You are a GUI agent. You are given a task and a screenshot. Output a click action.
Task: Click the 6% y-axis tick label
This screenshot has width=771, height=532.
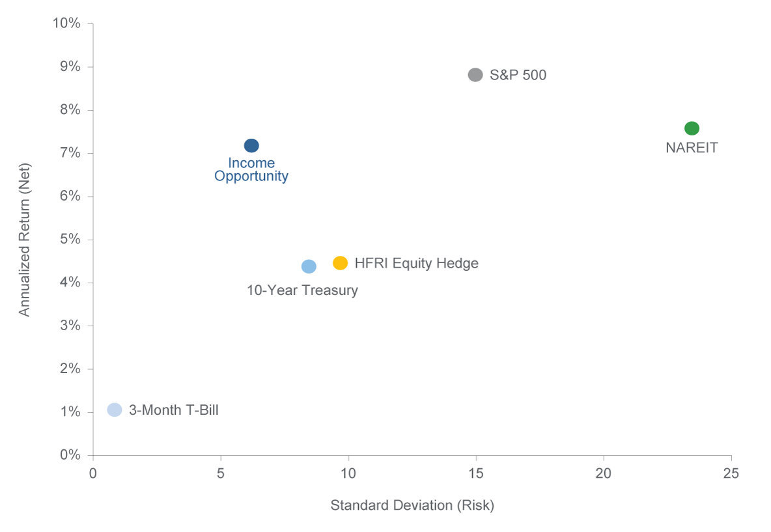click(70, 196)
